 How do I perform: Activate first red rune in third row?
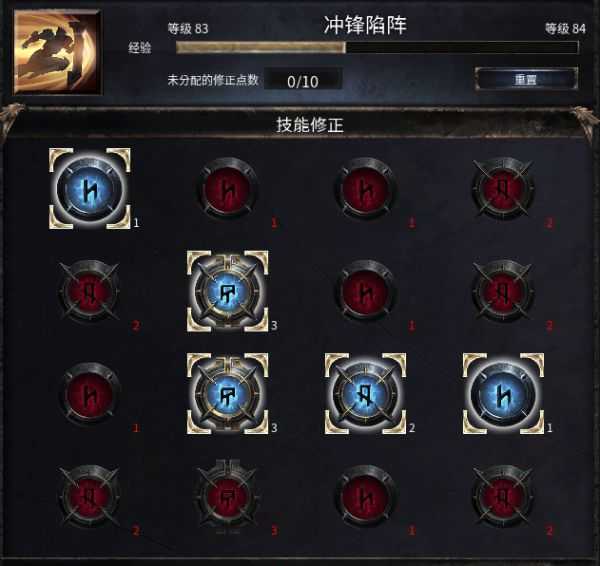[90, 393]
